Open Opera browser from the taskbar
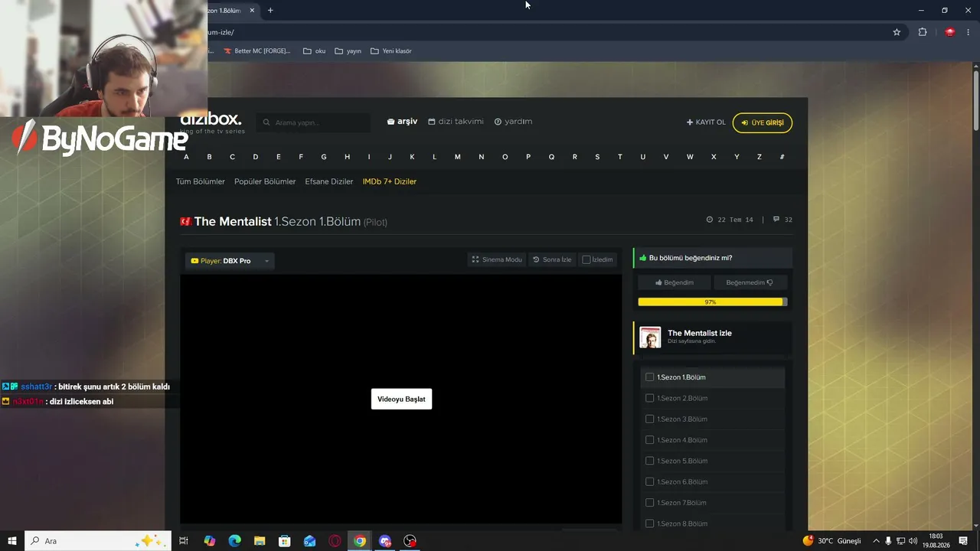 335,541
